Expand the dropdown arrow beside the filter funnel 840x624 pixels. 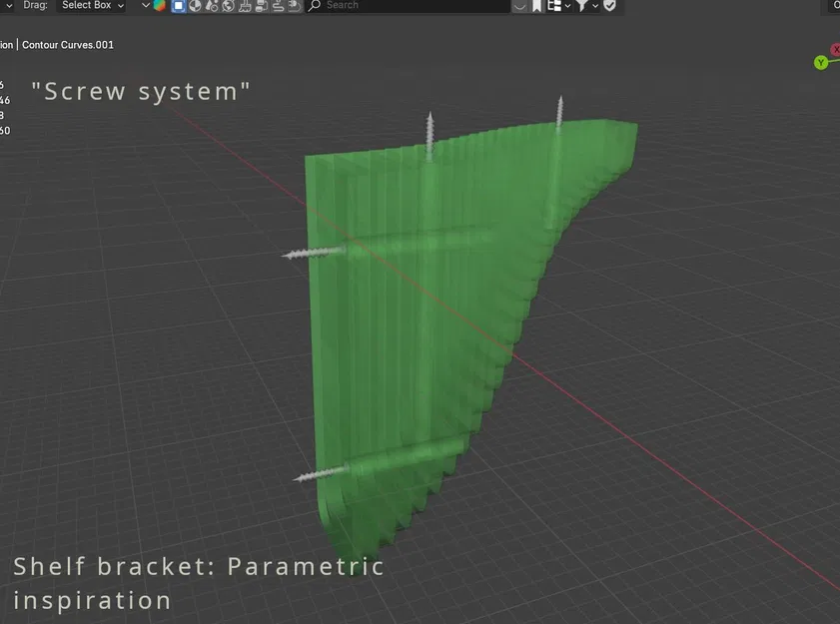(595, 6)
